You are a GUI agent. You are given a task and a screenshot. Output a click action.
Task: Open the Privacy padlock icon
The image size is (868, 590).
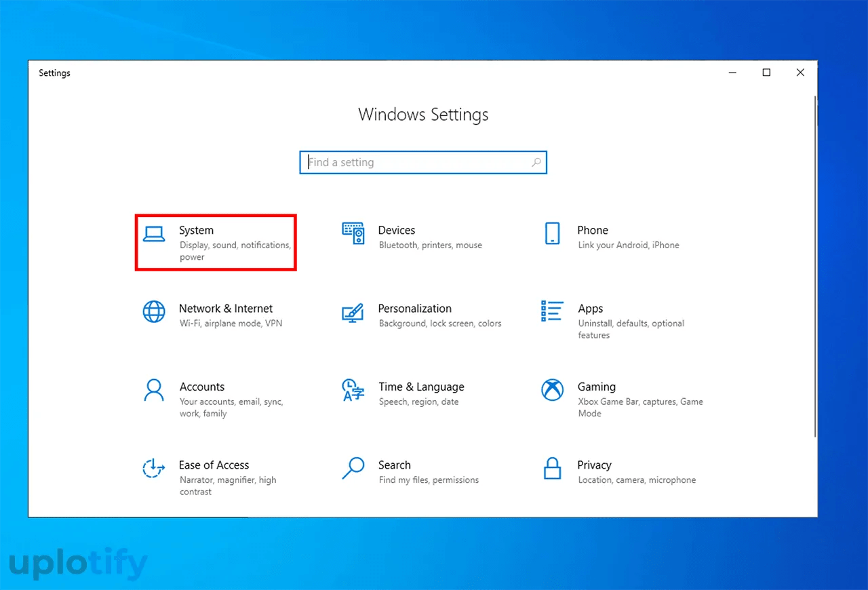pos(553,468)
